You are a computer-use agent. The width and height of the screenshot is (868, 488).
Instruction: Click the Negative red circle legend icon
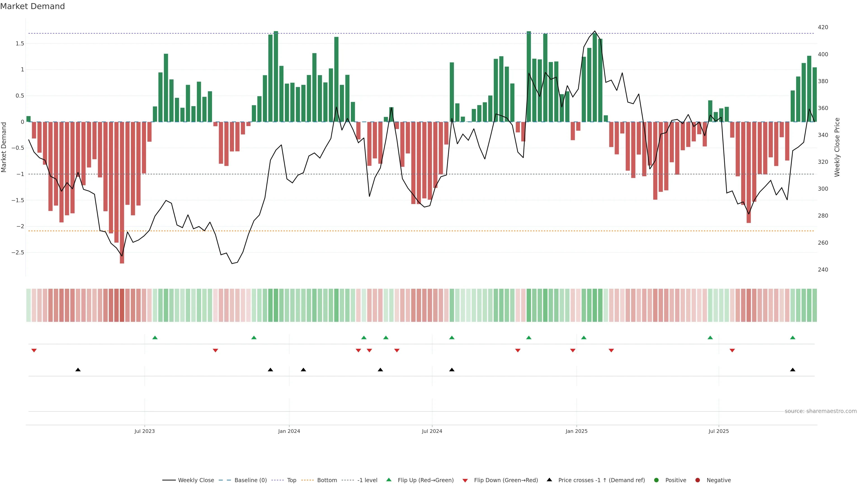[698, 480]
